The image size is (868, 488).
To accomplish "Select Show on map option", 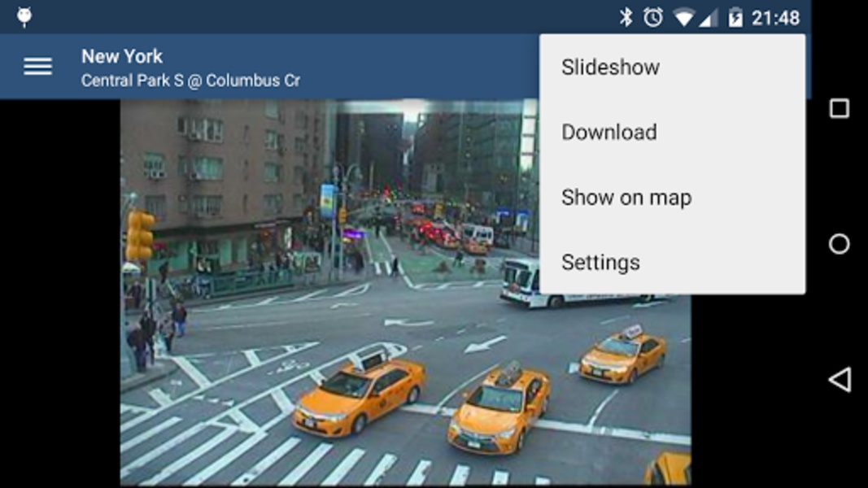I will [x=672, y=198].
